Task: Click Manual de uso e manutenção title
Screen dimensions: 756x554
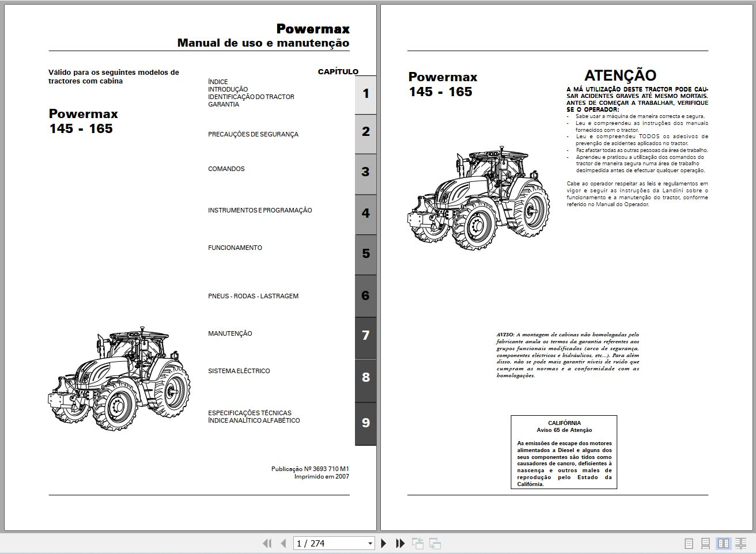Action: (x=263, y=43)
